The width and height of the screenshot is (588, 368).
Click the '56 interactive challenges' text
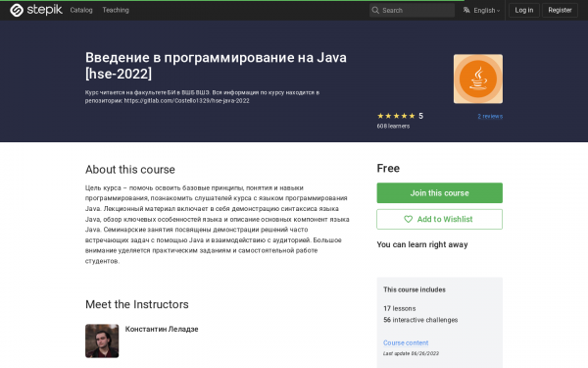click(x=420, y=320)
